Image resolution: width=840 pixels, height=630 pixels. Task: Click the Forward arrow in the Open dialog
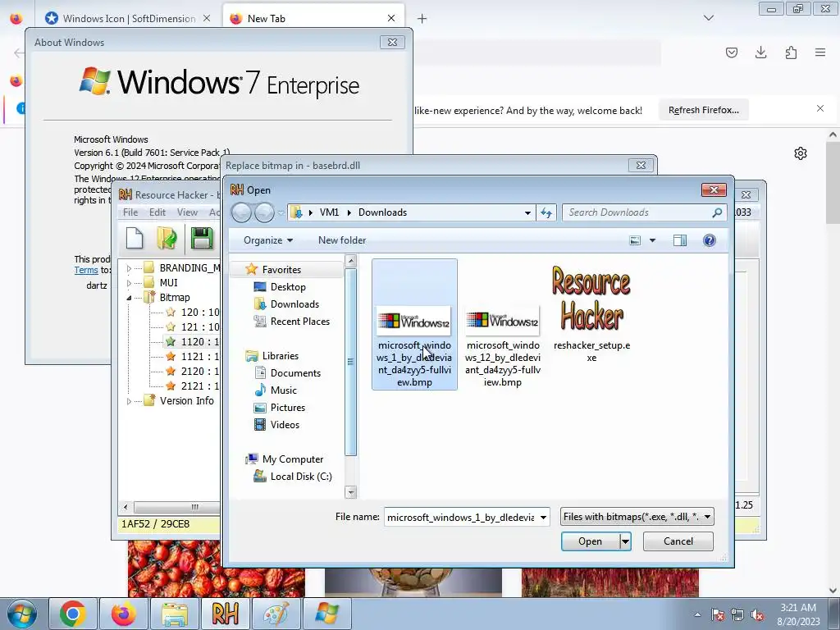tap(264, 212)
